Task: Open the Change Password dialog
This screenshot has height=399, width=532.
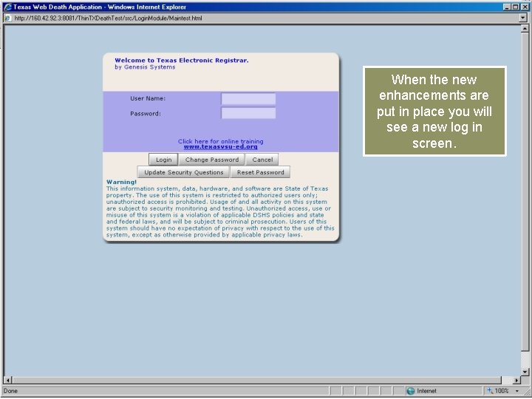Action: tap(212, 160)
